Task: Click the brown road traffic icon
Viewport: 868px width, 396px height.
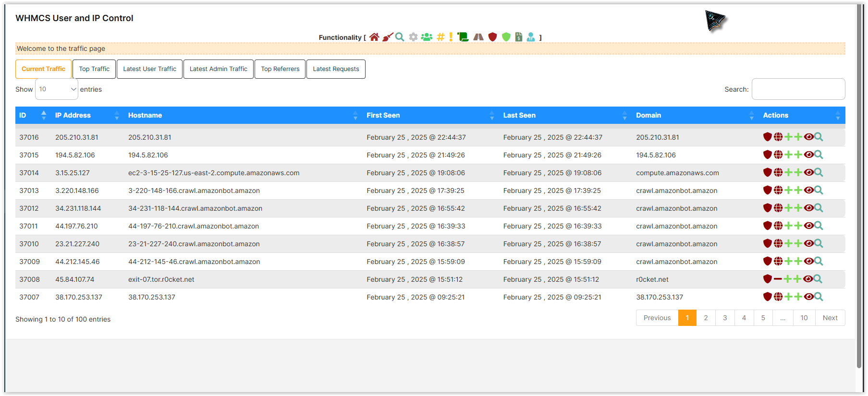Action: tap(478, 37)
